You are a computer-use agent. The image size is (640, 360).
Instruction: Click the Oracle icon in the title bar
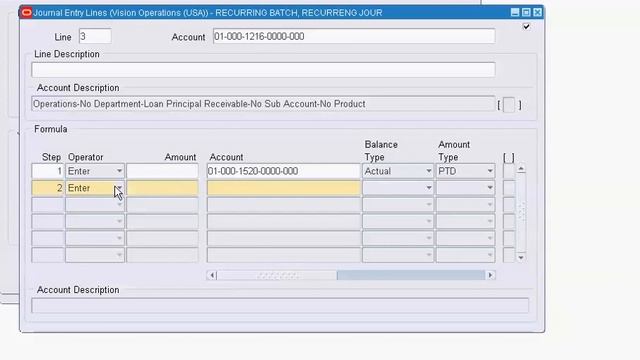(x=27, y=13)
